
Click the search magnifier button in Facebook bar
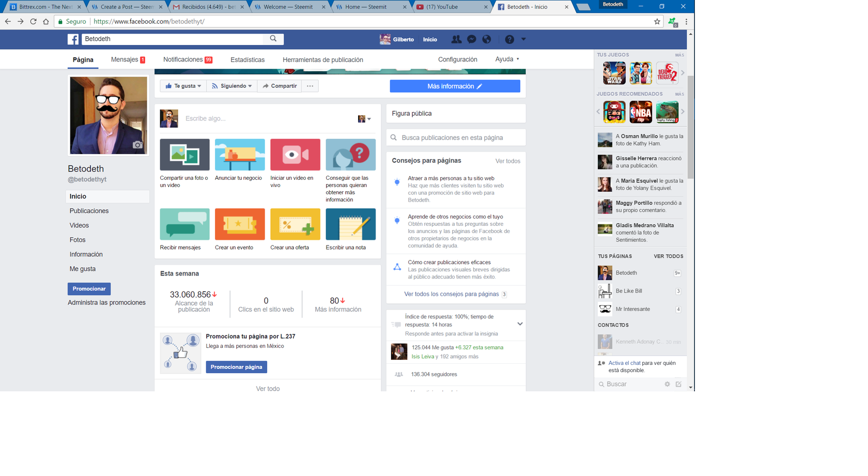[x=273, y=39]
